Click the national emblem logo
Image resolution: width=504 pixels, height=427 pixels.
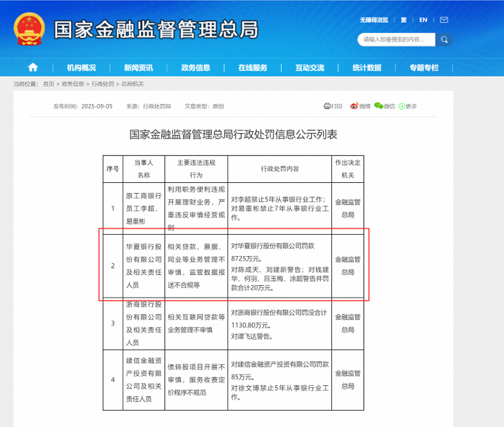(29, 29)
